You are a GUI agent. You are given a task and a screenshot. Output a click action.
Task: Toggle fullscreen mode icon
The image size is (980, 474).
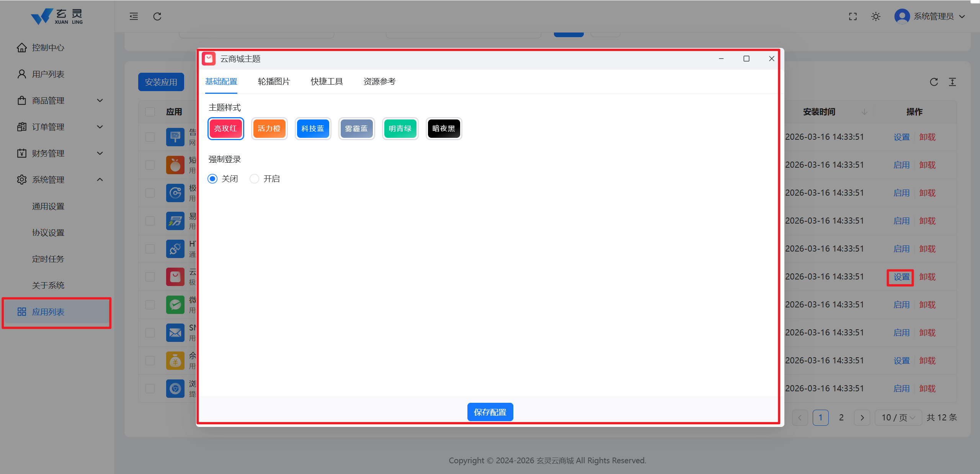coord(853,16)
